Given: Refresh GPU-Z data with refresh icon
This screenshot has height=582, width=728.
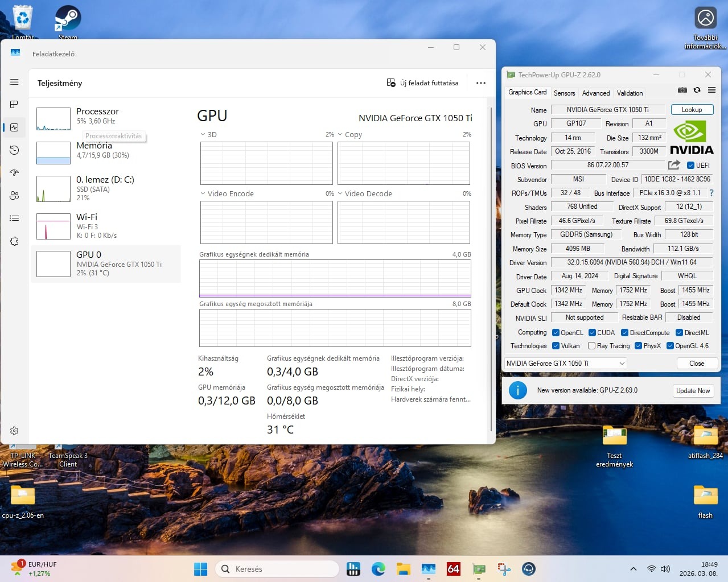Looking at the screenshot, I should (697, 90).
